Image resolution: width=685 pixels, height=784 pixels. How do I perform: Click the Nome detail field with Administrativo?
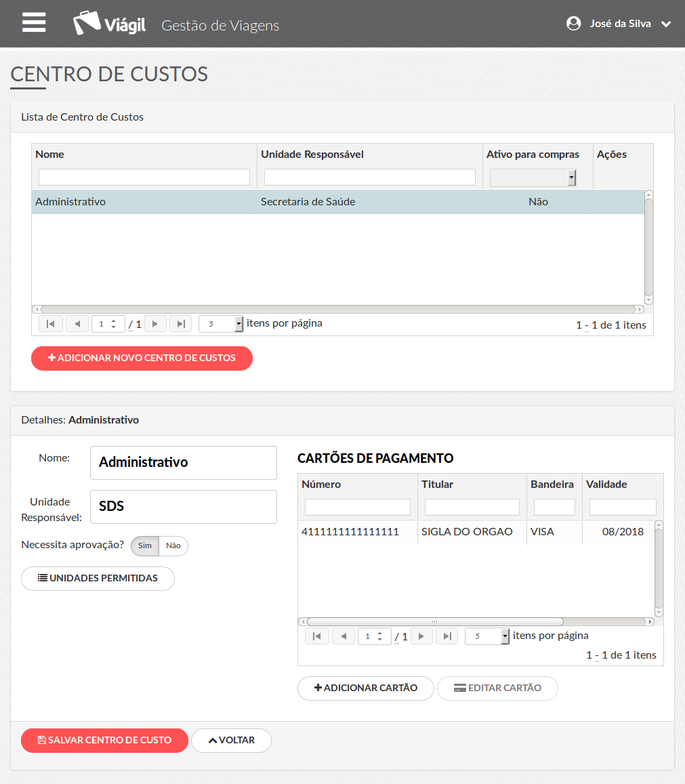[x=184, y=463]
